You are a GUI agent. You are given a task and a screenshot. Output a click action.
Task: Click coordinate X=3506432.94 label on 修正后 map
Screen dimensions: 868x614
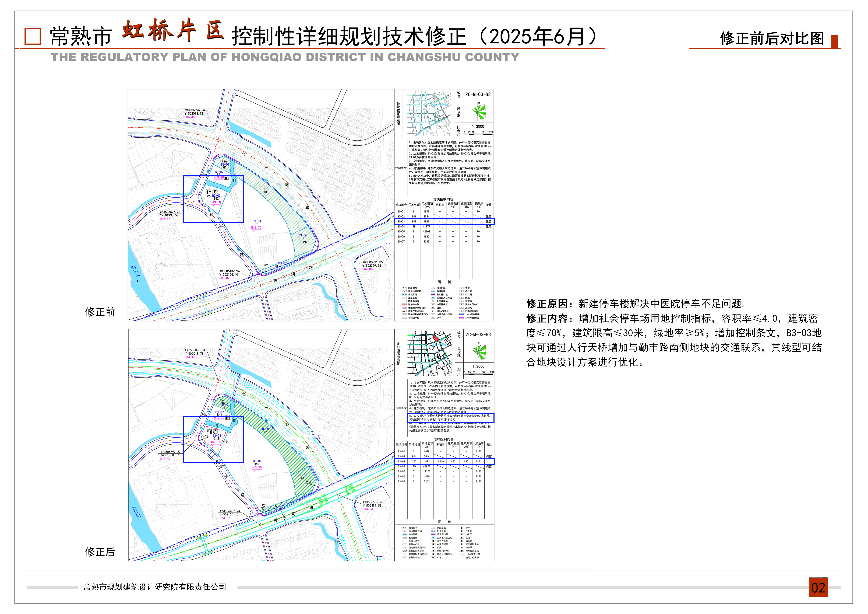[x=230, y=511]
